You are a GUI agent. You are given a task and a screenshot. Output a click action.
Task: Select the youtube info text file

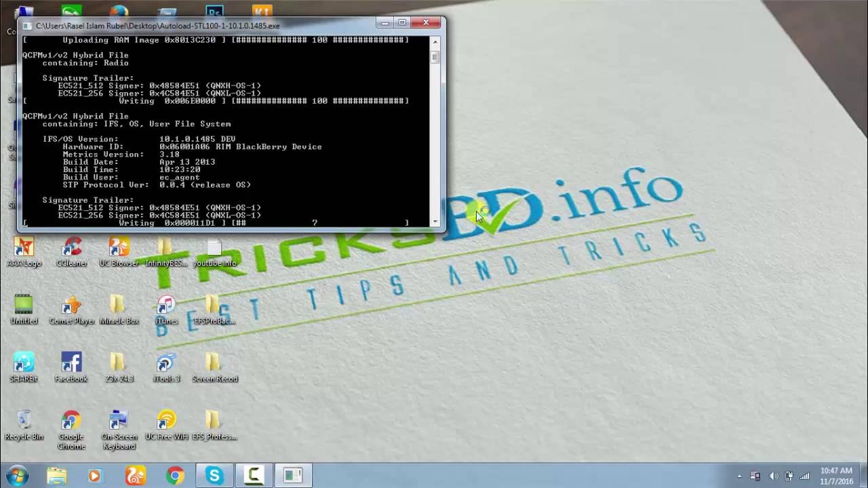[214, 251]
